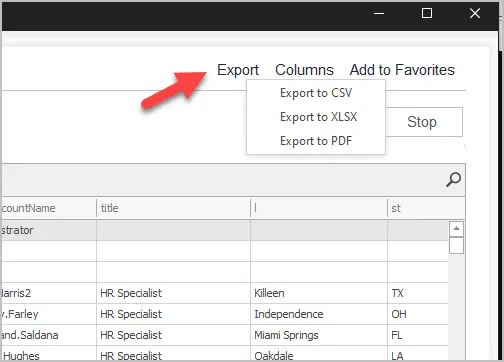Select the OH state cell
The width and height of the screenshot is (504, 362).
418,314
